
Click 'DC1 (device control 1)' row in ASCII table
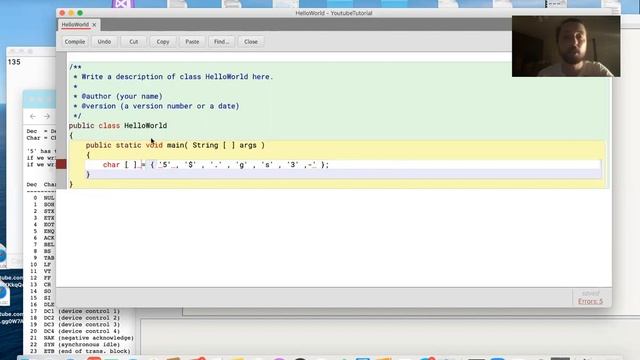point(75,311)
